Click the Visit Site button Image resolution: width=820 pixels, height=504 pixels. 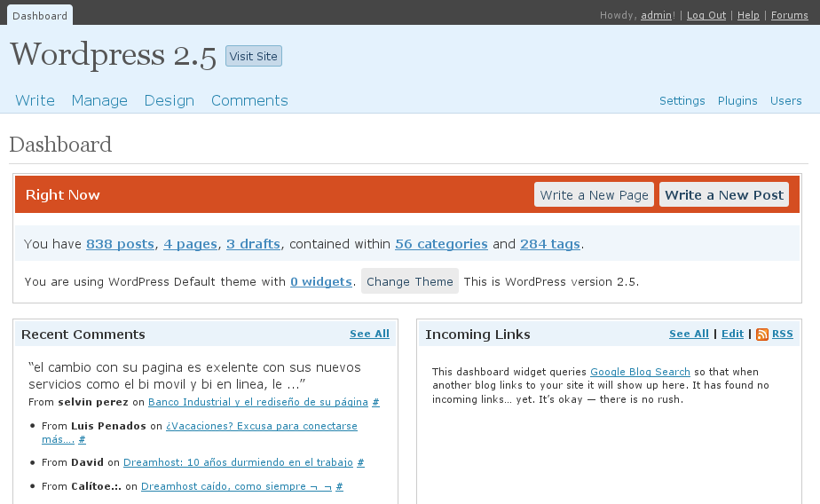[x=254, y=56]
